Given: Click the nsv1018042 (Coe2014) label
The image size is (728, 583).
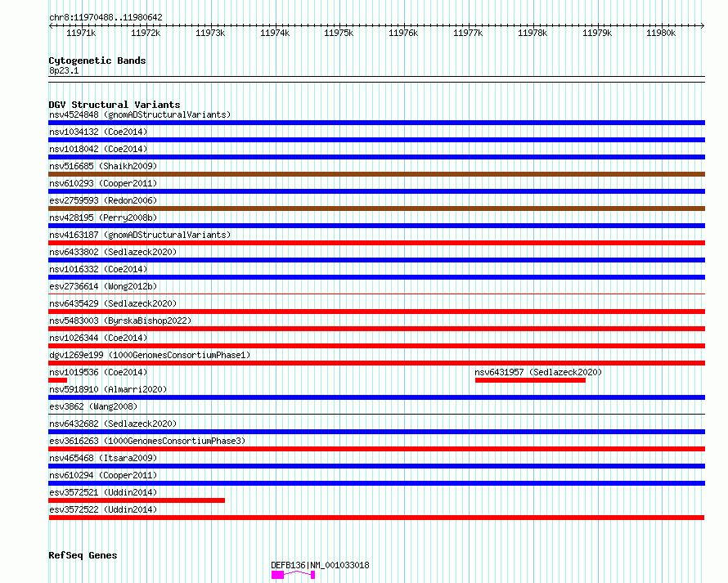Looking at the screenshot, I should tap(98, 149).
